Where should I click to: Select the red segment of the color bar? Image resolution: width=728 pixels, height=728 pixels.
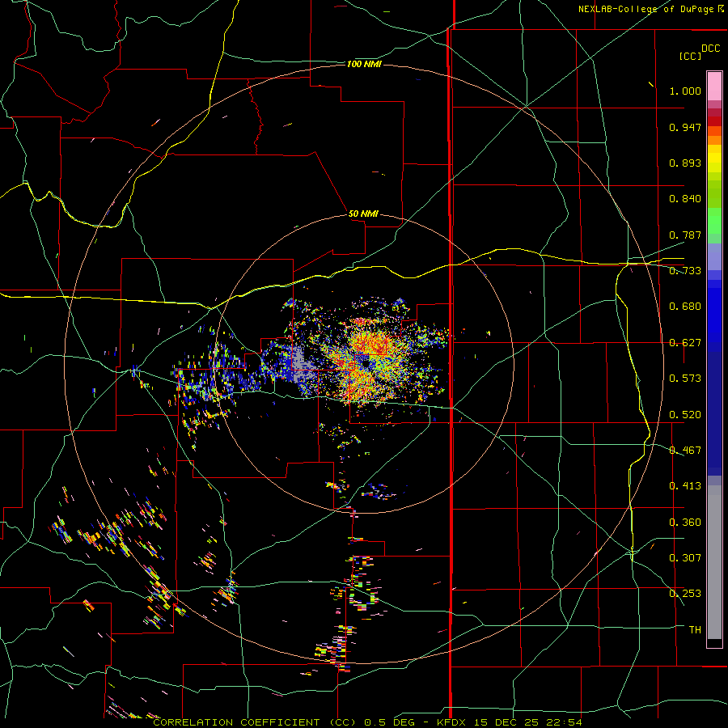click(714, 121)
